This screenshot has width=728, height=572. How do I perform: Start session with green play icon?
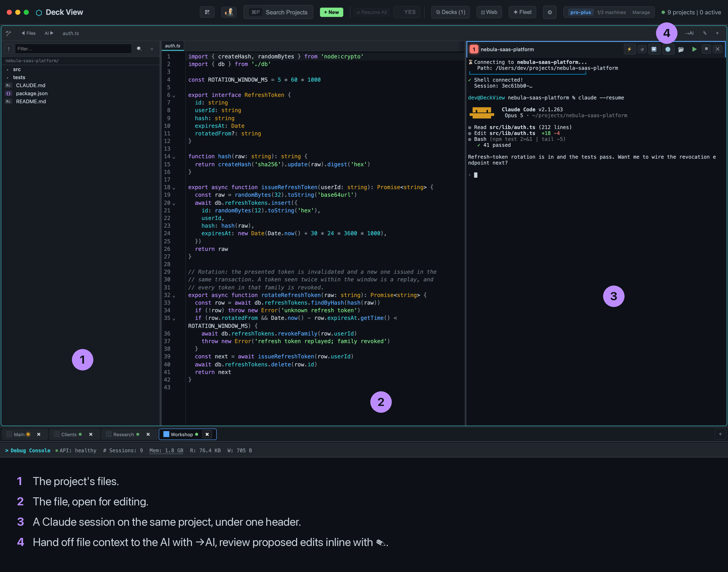click(x=694, y=49)
